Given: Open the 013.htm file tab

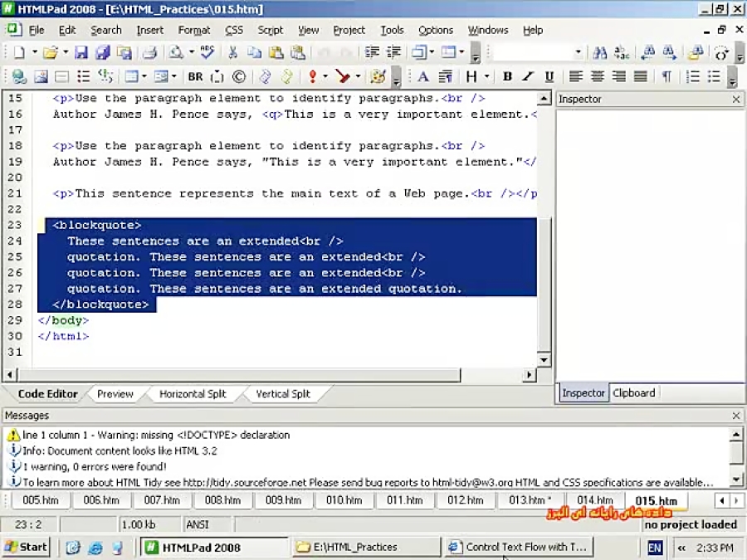Looking at the screenshot, I should click(x=527, y=499).
